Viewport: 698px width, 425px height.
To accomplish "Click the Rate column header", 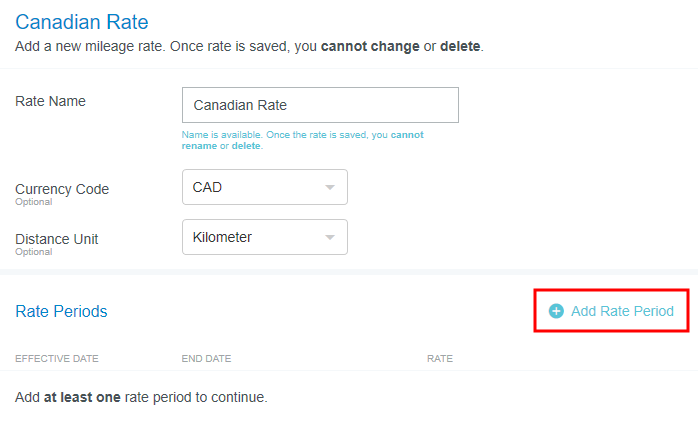I will tap(439, 358).
